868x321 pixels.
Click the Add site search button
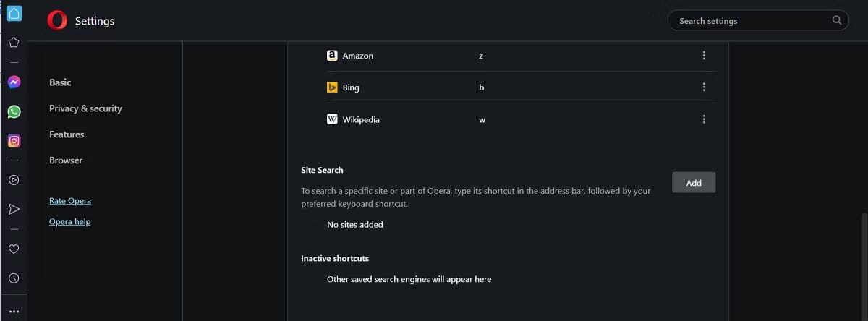pyautogui.click(x=693, y=183)
